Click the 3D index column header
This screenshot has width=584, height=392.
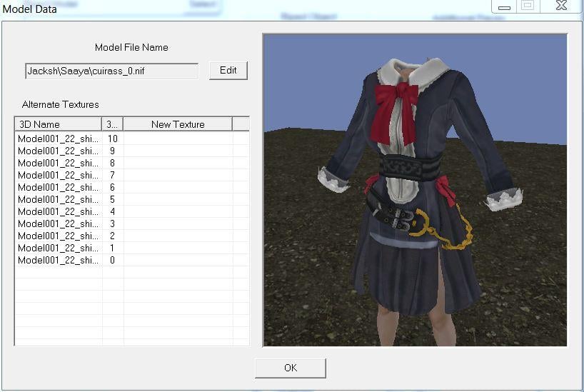tap(112, 124)
